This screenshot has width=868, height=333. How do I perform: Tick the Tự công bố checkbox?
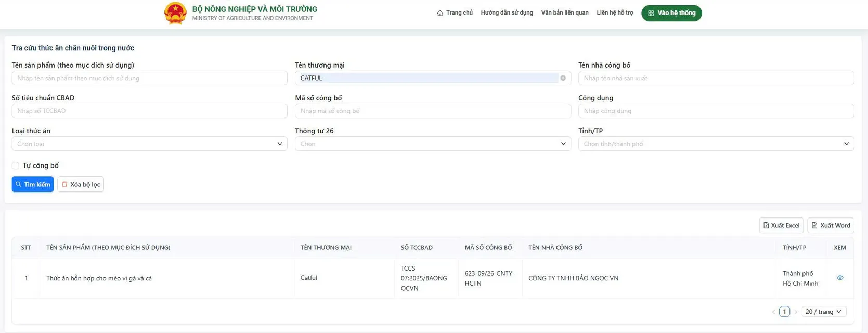(x=16, y=165)
